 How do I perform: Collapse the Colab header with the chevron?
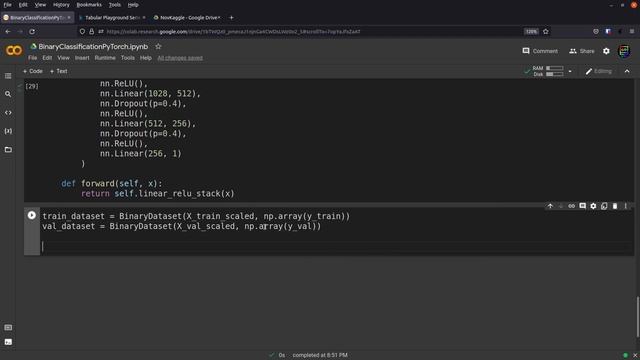(627, 71)
